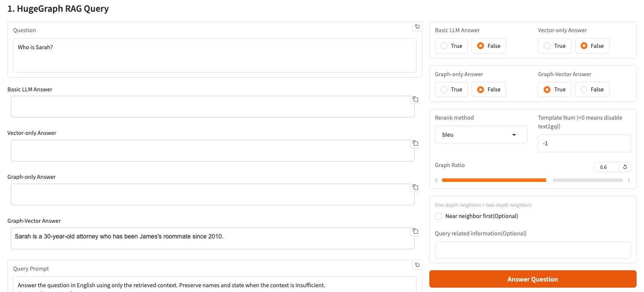Copy the Question field text

coord(417,27)
